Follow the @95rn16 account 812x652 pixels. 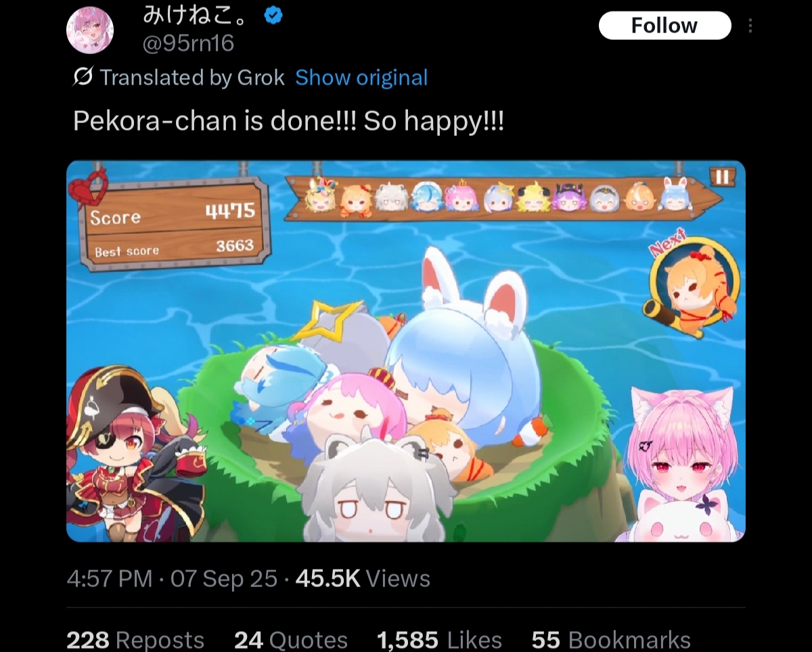click(x=664, y=26)
